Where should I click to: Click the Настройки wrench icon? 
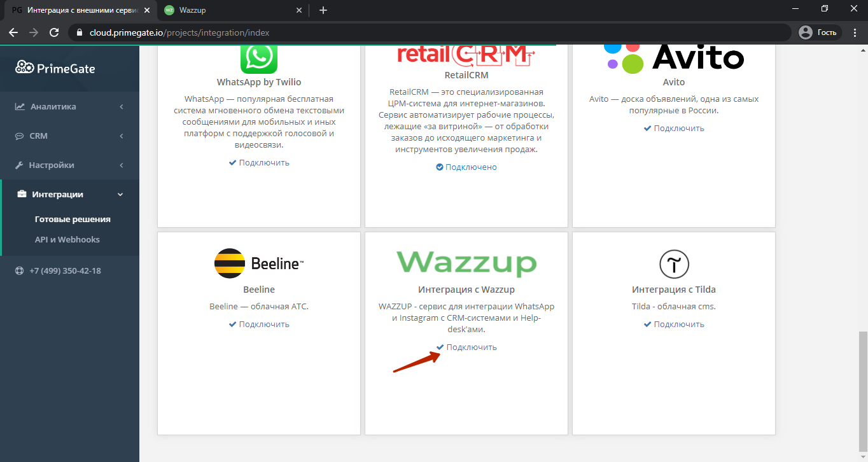pos(20,165)
